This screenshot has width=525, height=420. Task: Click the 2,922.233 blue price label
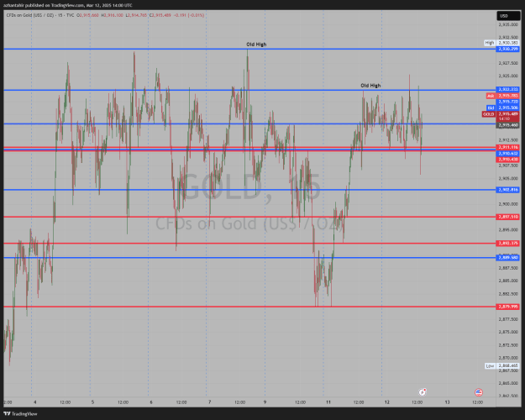[x=508, y=89]
